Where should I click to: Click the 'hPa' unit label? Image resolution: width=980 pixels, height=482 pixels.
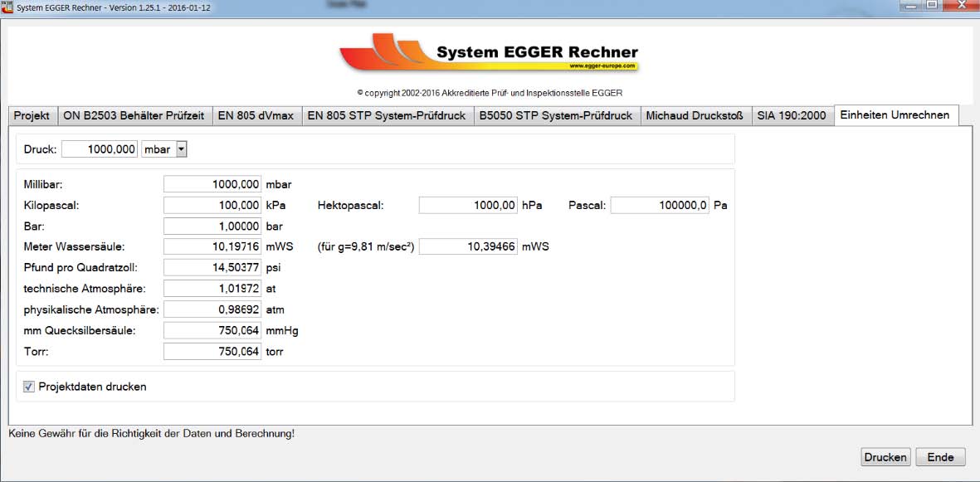pyautogui.click(x=532, y=205)
